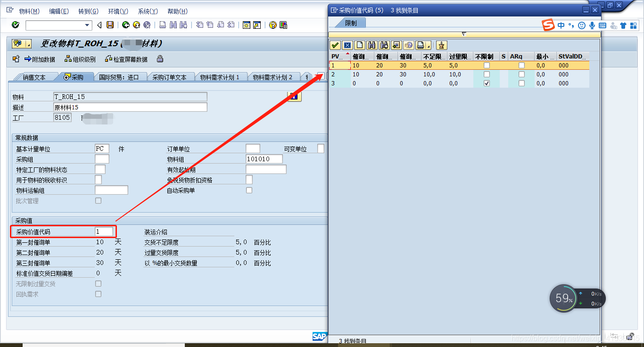Cancel with the red X toolbar icon
644x347 pixels.
pos(147,25)
